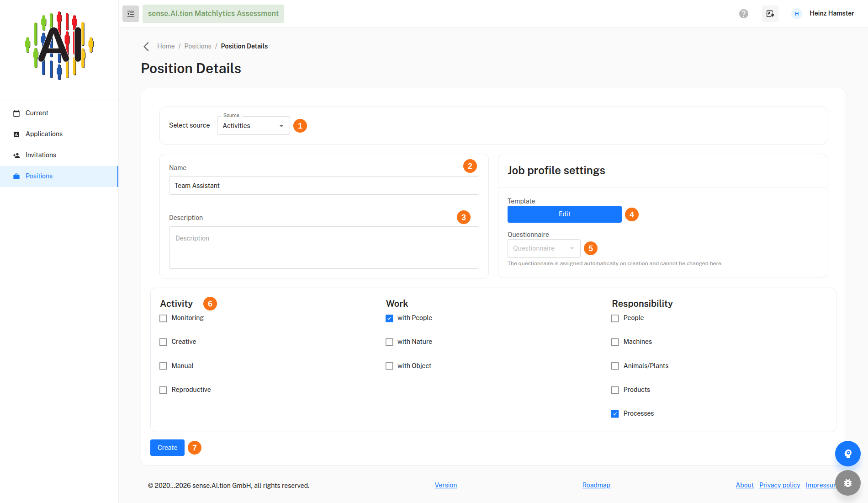Click the language translate icon
Screen dimensions: 868x503
click(x=770, y=14)
